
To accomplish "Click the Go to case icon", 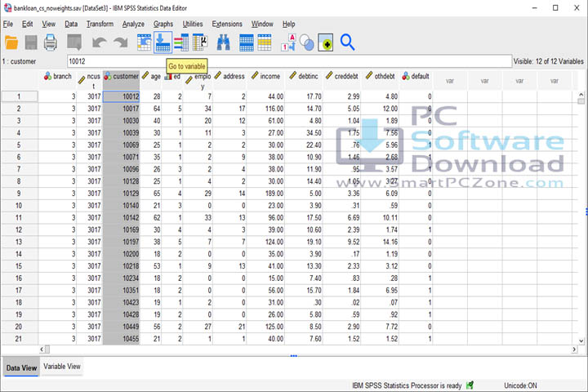I will (144, 42).
